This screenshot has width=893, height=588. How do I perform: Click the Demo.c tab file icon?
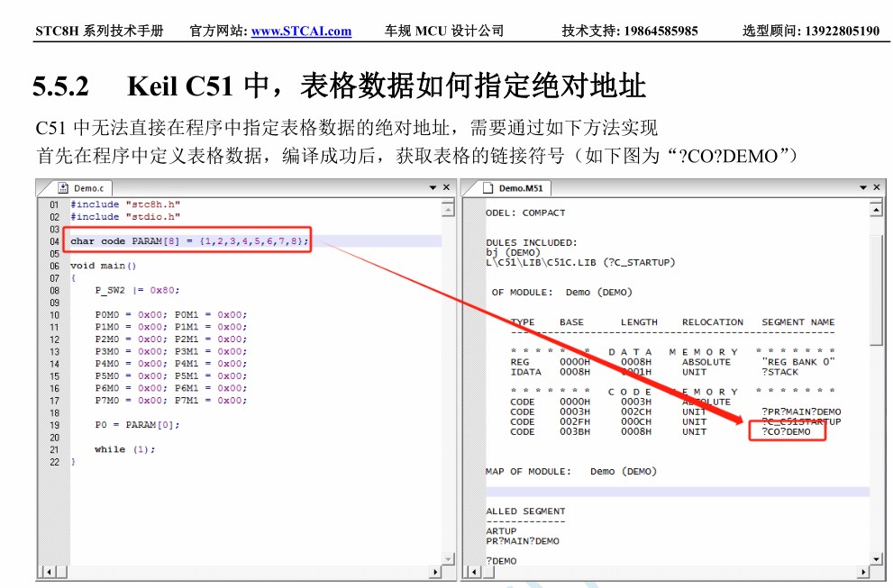(64, 188)
